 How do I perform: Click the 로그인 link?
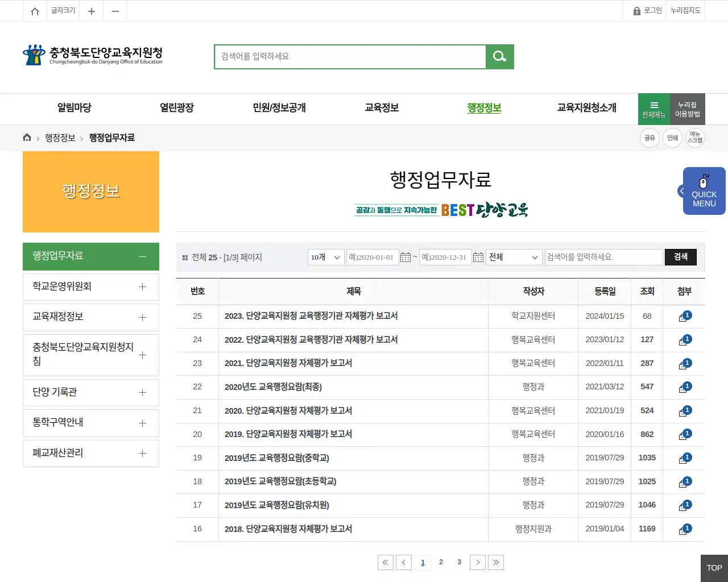click(x=648, y=11)
